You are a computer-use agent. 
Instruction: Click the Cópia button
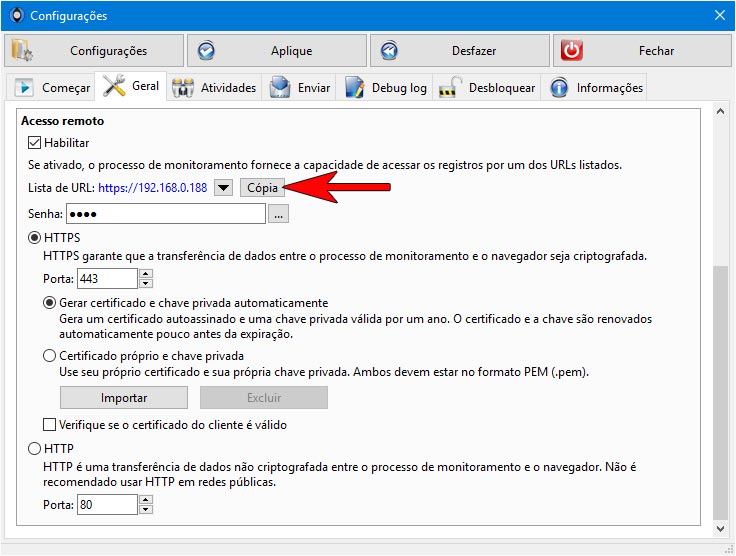pos(262,188)
